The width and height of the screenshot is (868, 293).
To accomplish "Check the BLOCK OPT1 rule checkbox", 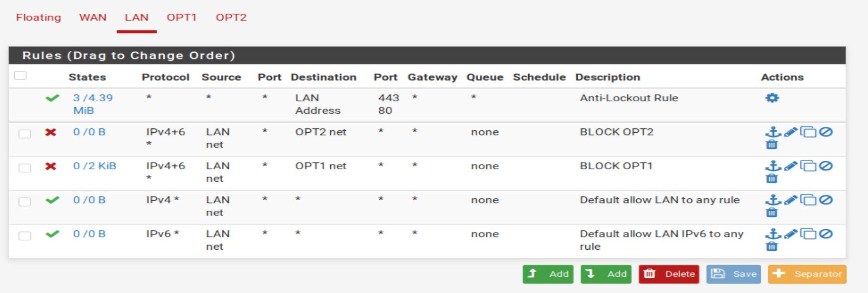I will [x=25, y=168].
